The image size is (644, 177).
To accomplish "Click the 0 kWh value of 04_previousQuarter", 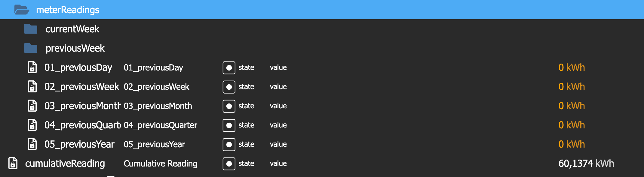I will (x=572, y=125).
